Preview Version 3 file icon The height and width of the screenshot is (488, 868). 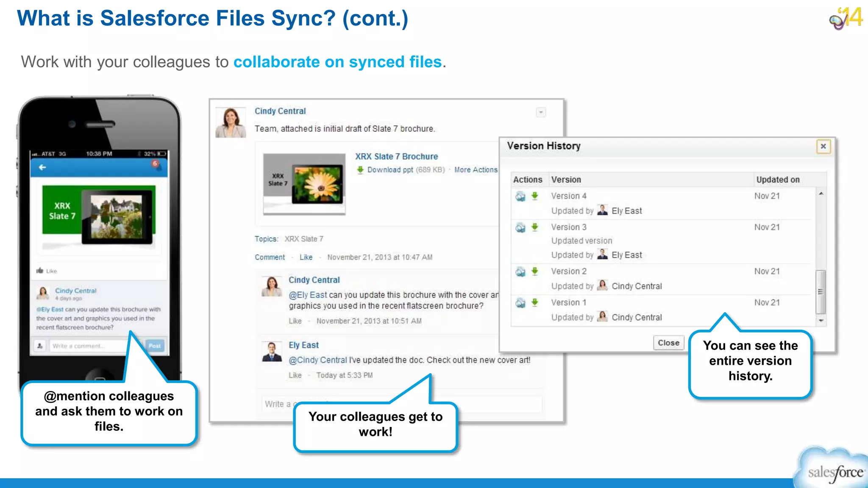[520, 227]
